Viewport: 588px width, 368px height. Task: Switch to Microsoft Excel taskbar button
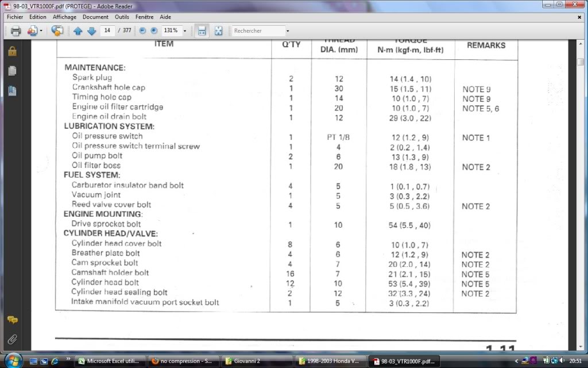(109, 362)
